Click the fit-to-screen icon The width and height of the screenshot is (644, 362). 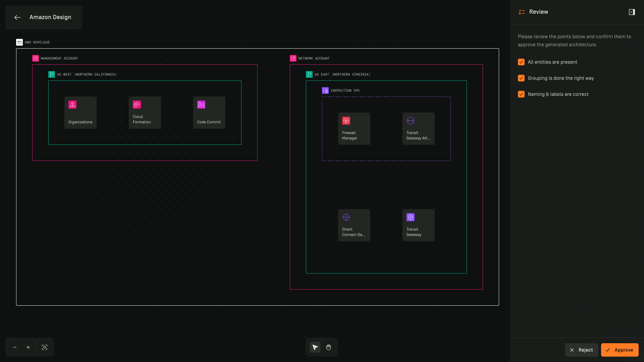45,347
